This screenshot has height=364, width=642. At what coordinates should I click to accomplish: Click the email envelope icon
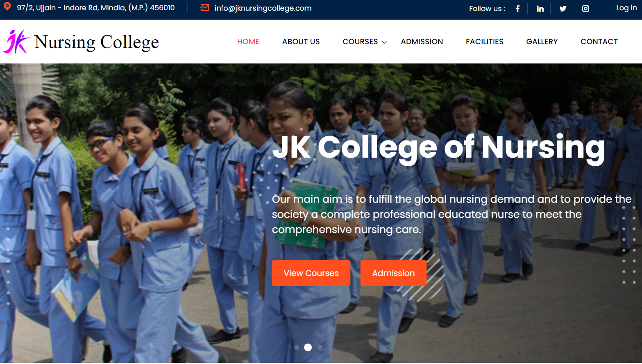[205, 8]
